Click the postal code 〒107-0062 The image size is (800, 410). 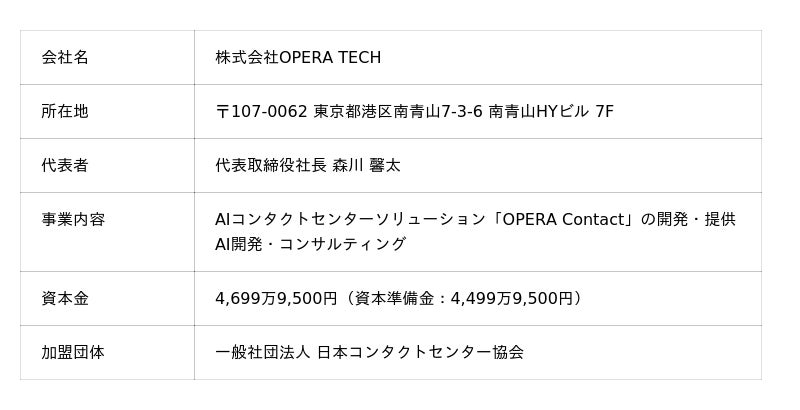pos(262,112)
